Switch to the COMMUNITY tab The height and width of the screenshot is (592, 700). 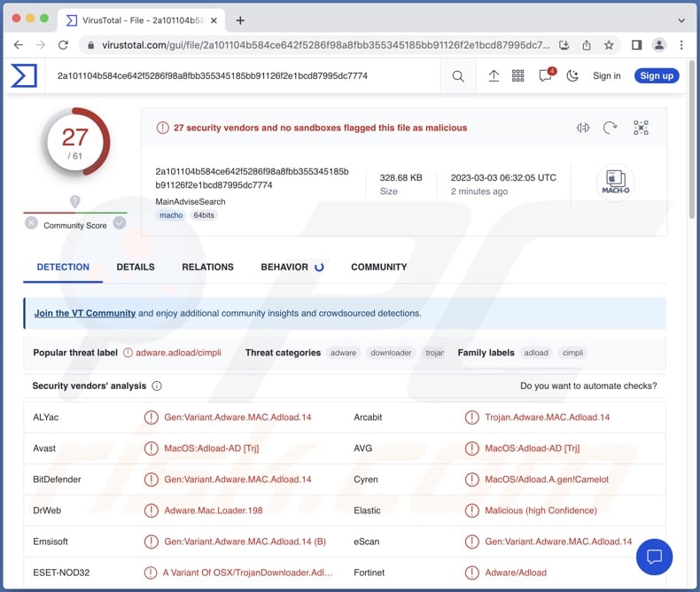379,267
